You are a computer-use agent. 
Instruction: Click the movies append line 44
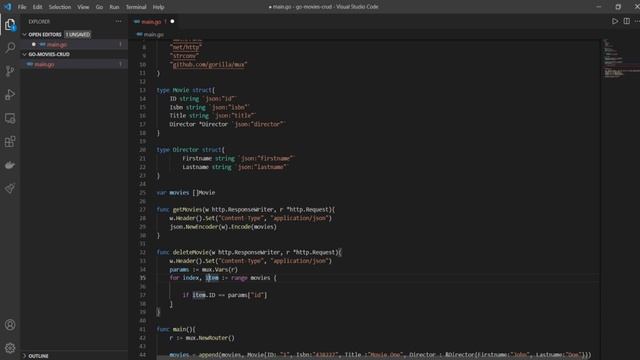click(x=380, y=355)
